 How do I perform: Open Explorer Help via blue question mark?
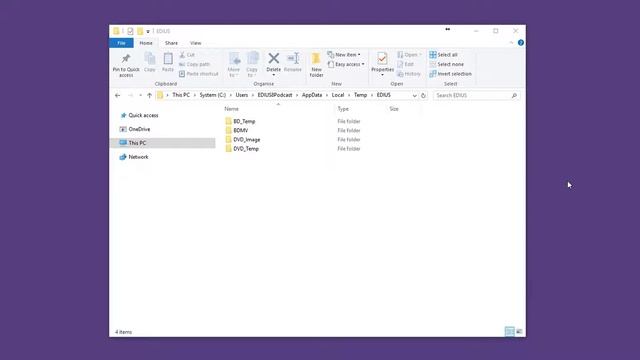point(521,42)
